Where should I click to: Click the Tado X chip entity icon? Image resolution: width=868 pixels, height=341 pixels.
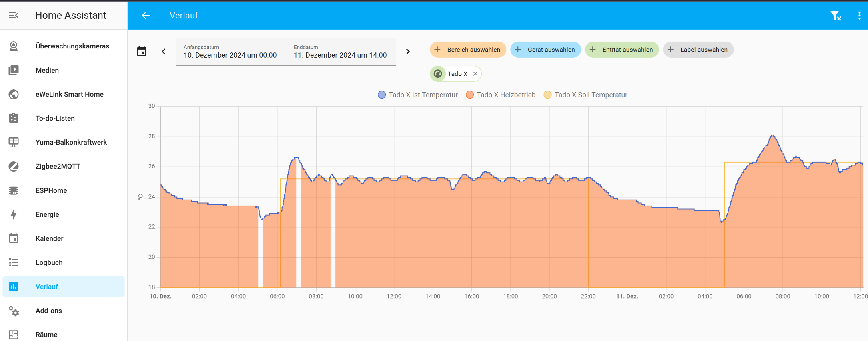point(438,74)
